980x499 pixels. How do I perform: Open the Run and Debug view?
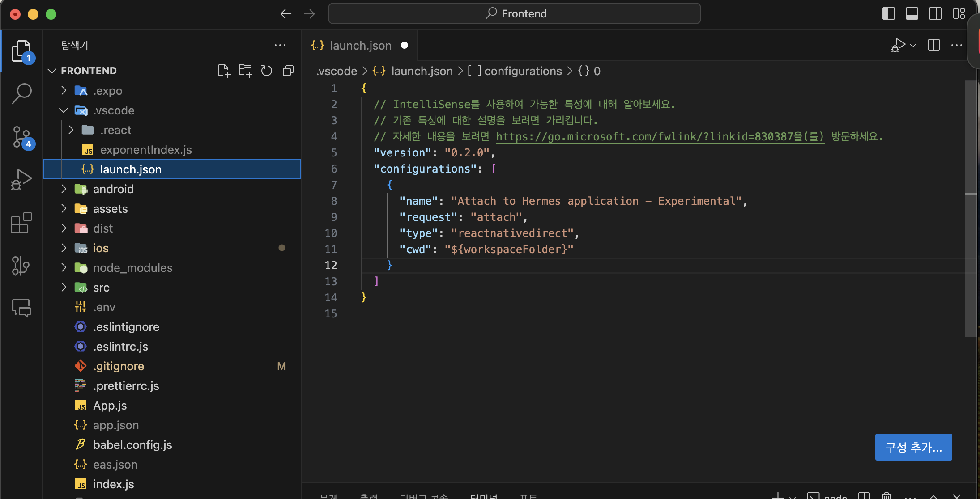[x=21, y=180]
